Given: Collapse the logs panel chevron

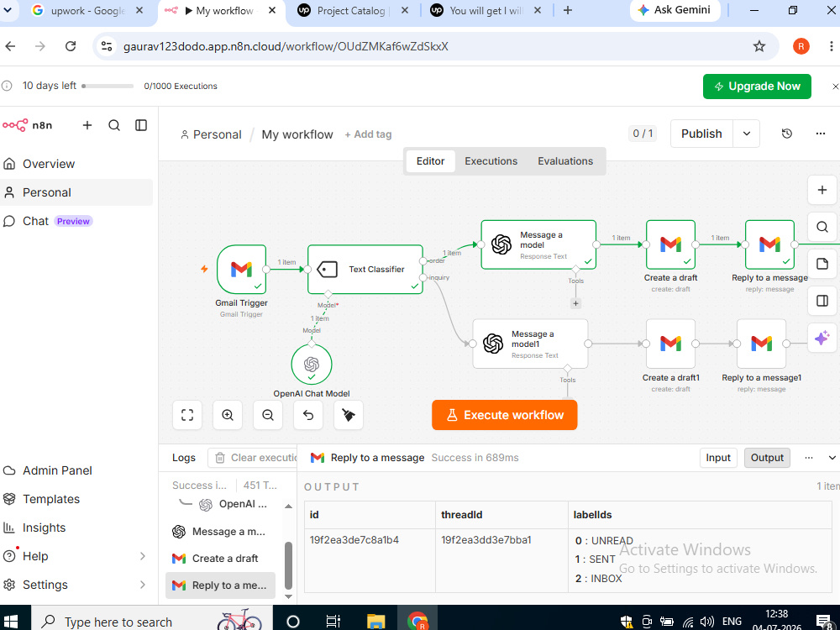Looking at the screenshot, I should [x=832, y=458].
